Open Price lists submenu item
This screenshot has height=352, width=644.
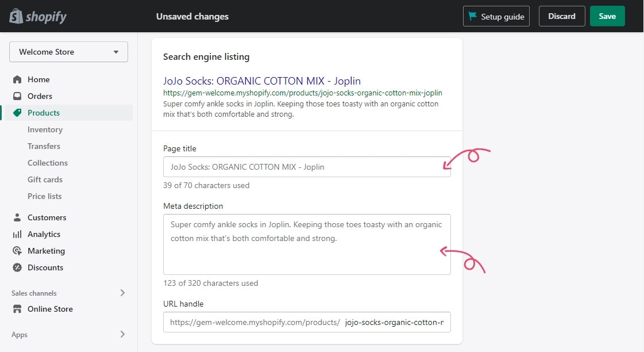click(45, 196)
